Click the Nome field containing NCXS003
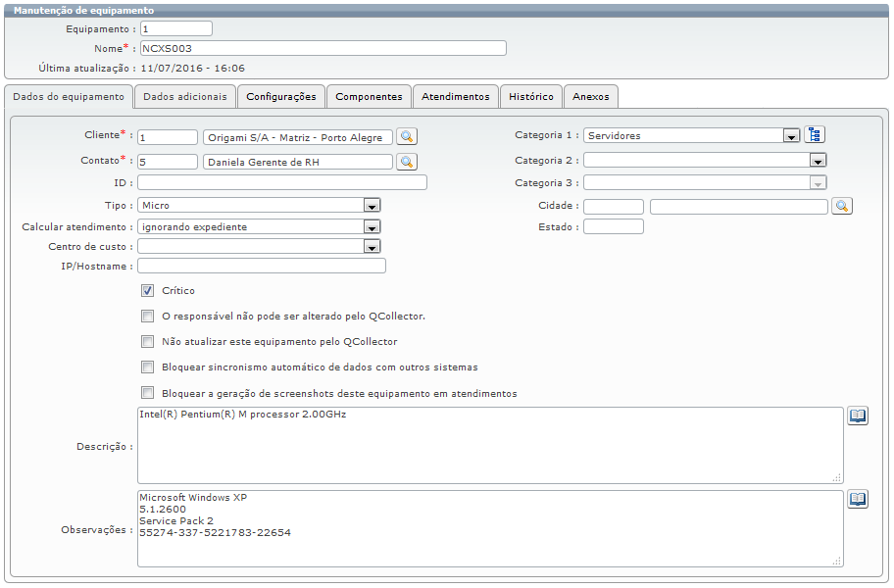This screenshot has height=588, width=894. click(x=323, y=48)
